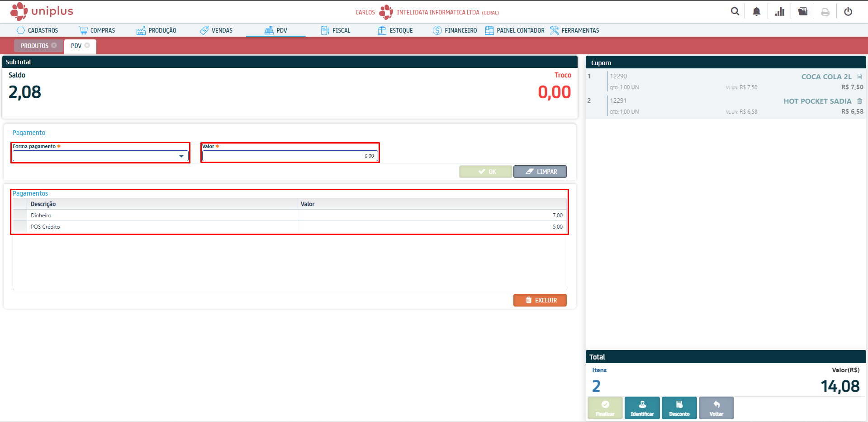
Task: Remove HOT POCKET SADIA using trash icon
Action: [x=859, y=101]
